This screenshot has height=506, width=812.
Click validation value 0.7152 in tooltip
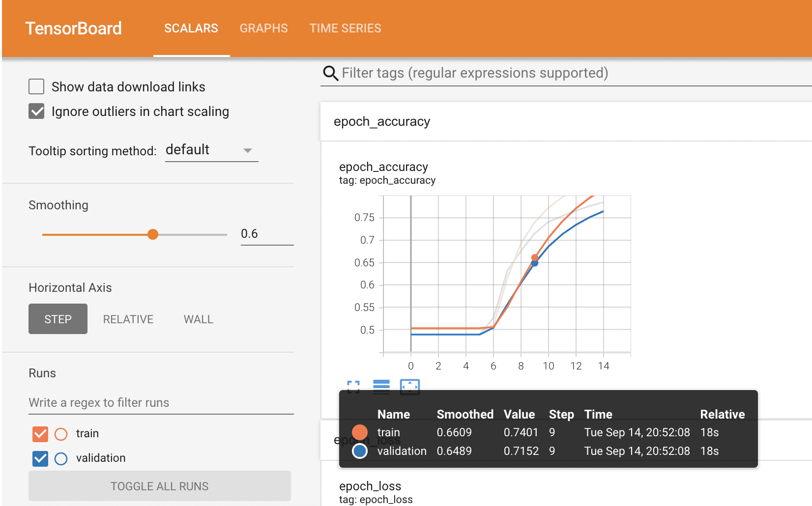[x=521, y=451]
